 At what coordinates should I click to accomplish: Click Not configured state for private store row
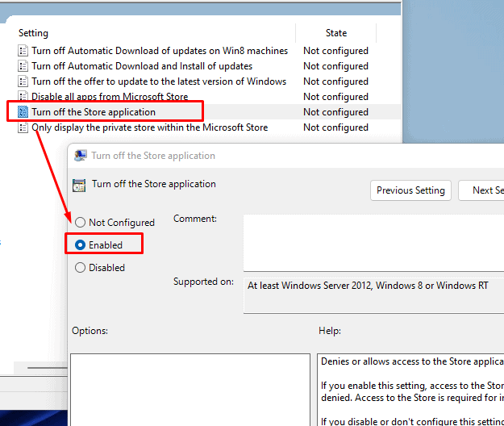click(336, 127)
